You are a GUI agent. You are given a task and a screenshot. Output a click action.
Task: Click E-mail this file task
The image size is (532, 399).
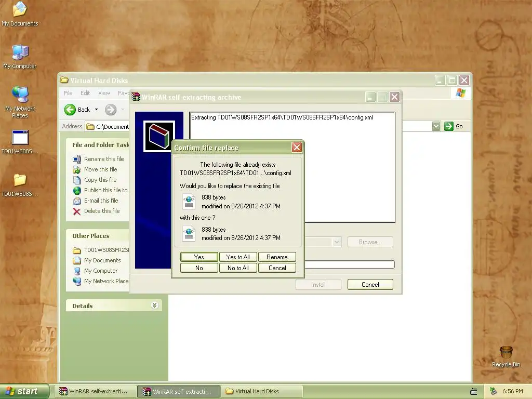(x=101, y=201)
